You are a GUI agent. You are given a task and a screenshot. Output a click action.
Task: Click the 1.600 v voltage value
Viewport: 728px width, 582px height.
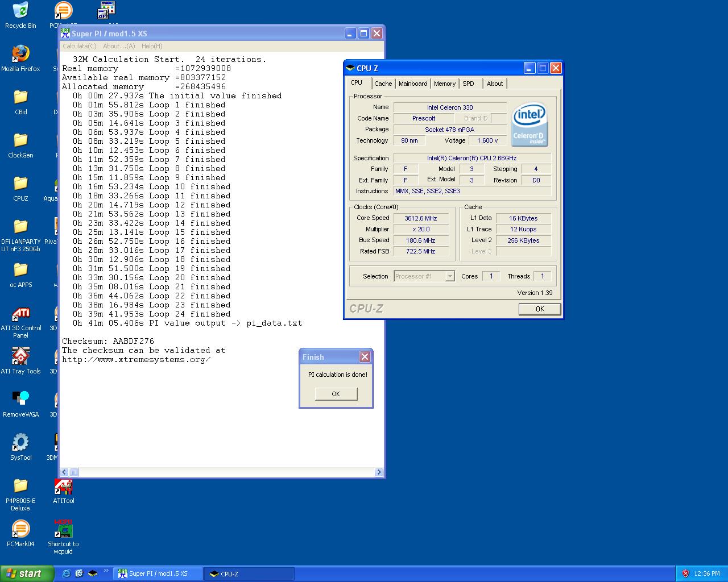[487, 140]
